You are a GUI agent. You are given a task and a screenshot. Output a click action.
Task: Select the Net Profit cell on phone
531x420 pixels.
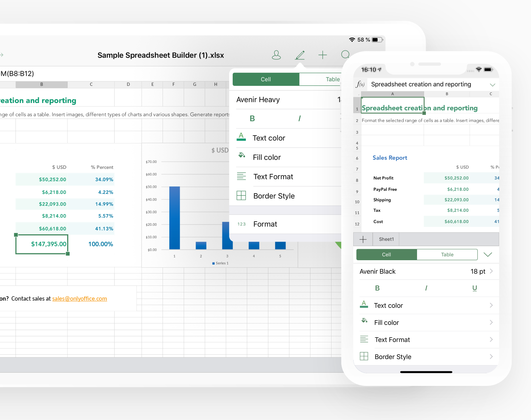(x=383, y=178)
